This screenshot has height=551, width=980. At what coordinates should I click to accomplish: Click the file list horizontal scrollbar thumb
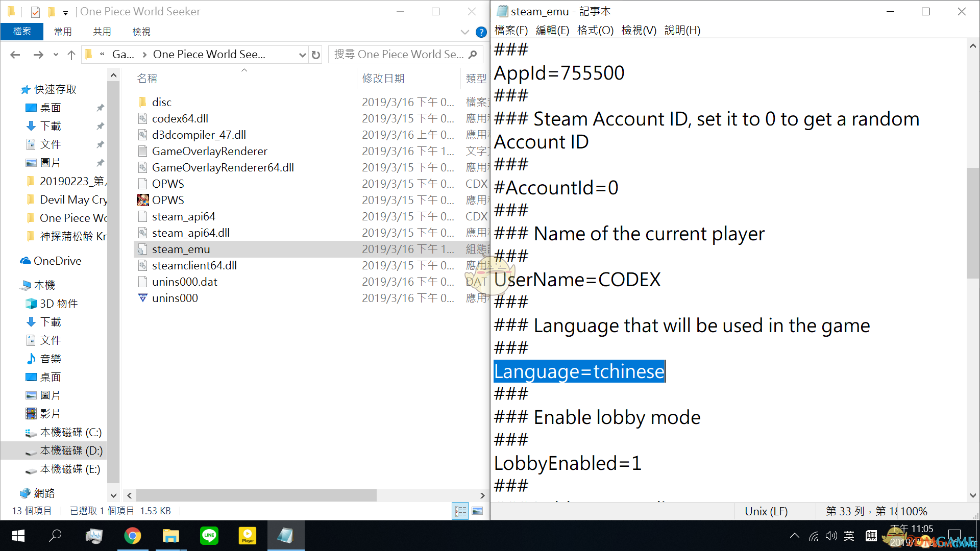[256, 495]
